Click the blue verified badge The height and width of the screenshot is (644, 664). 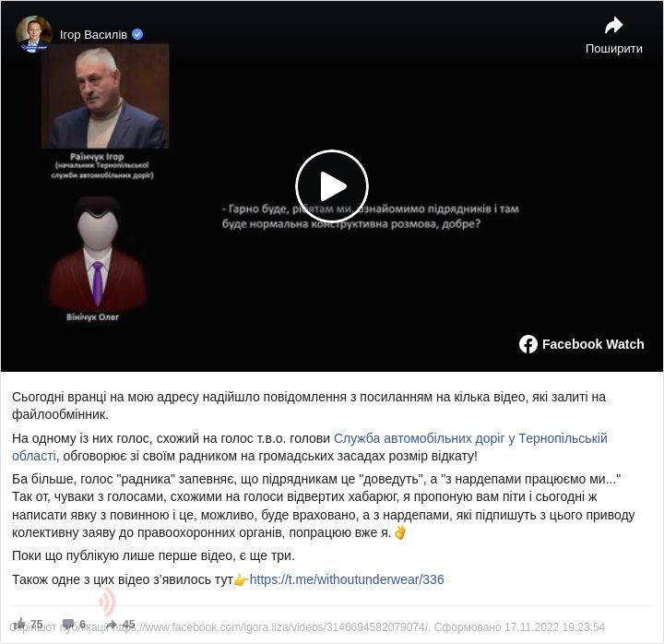point(137,34)
